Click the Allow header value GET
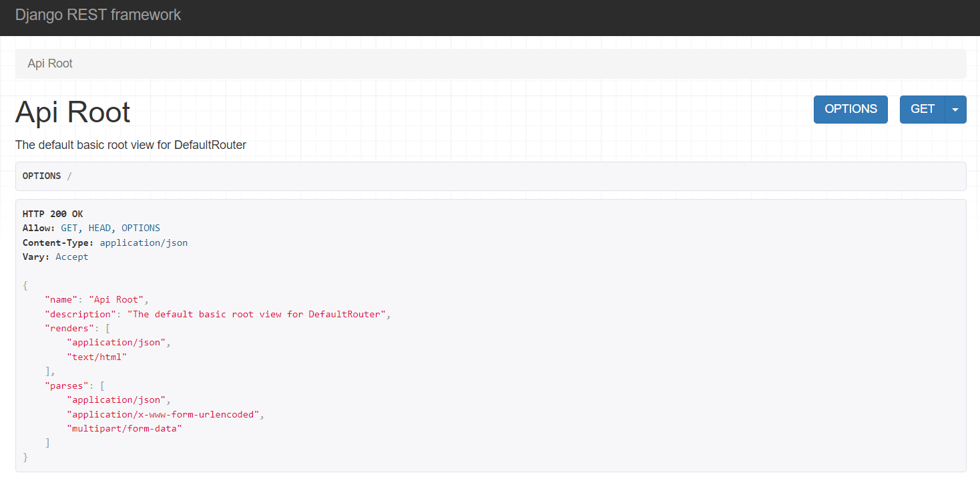The image size is (980, 487). tap(69, 228)
